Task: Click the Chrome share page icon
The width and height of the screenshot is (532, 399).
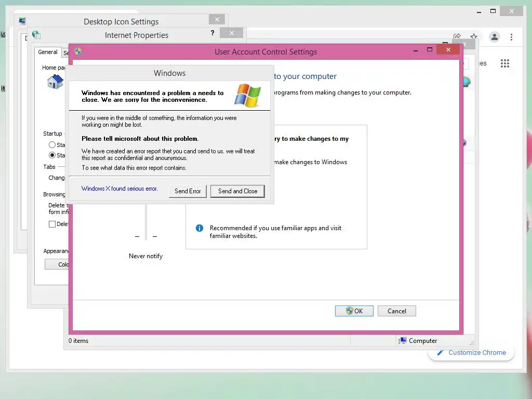Action: point(457,36)
